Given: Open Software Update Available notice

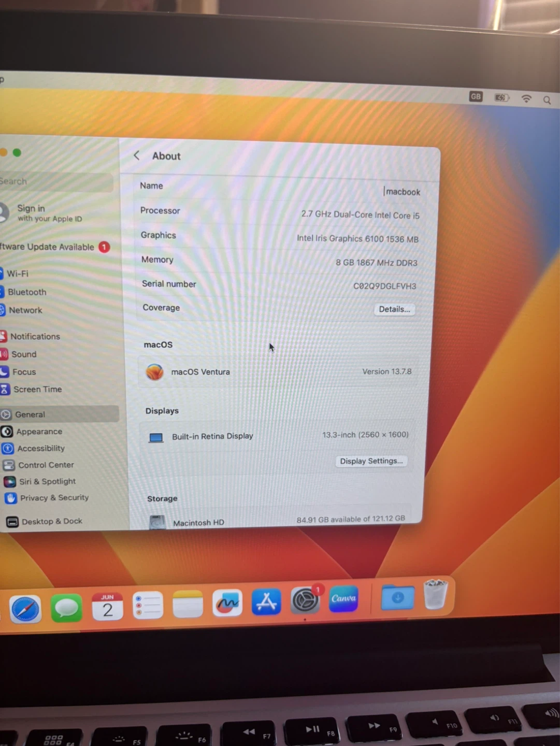Looking at the screenshot, I should click(54, 247).
